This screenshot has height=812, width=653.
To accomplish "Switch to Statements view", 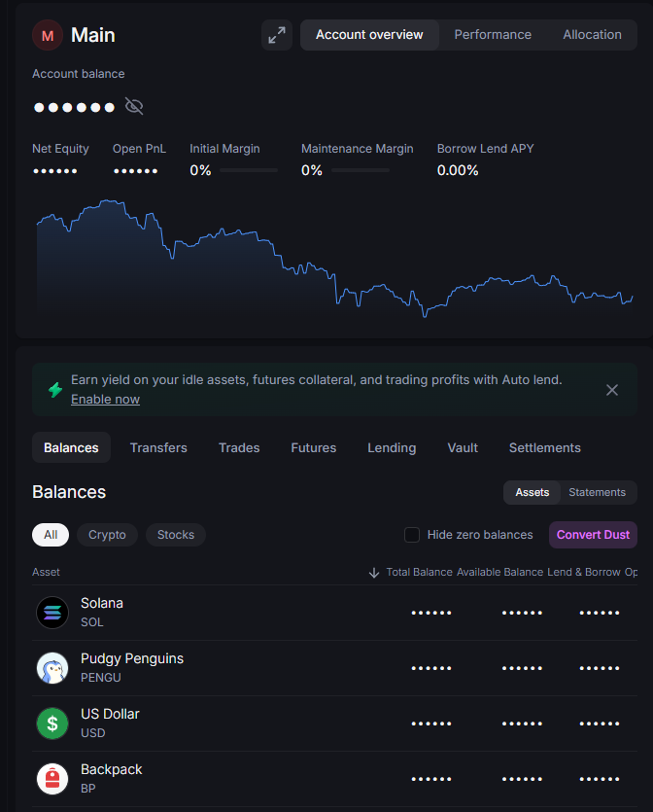I will (x=597, y=492).
